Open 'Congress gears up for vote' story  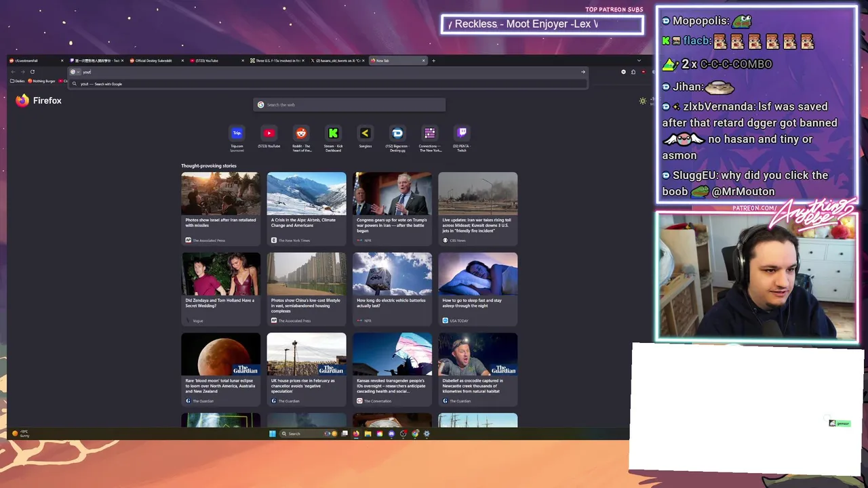click(392, 208)
